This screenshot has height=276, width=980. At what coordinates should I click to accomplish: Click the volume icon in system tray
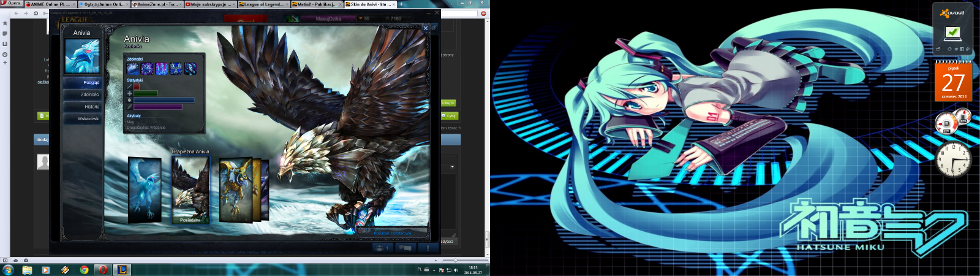pos(456,270)
